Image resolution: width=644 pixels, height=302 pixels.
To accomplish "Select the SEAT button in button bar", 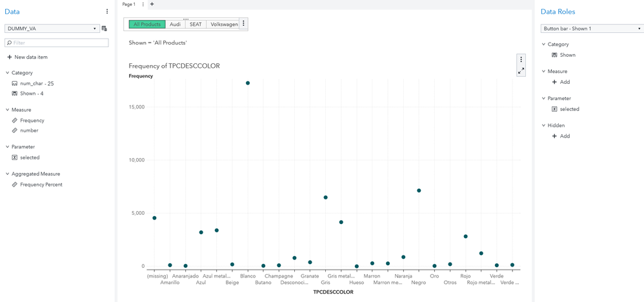I will (x=196, y=25).
